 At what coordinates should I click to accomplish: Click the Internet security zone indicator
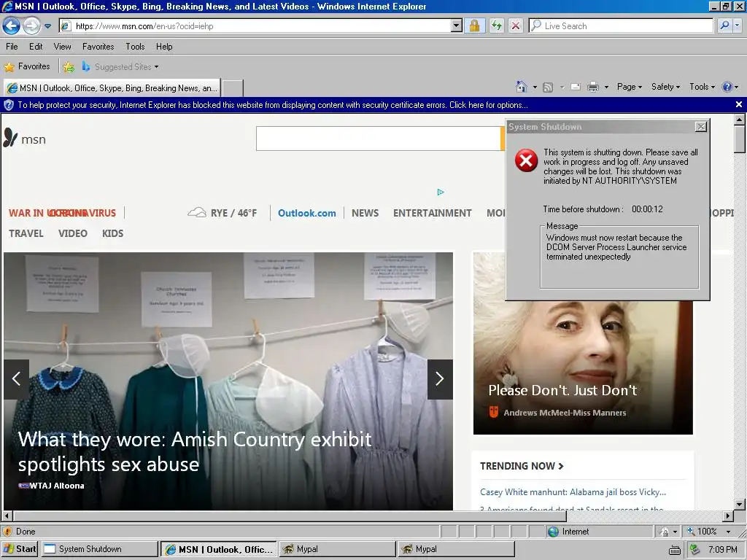pyautogui.click(x=569, y=532)
